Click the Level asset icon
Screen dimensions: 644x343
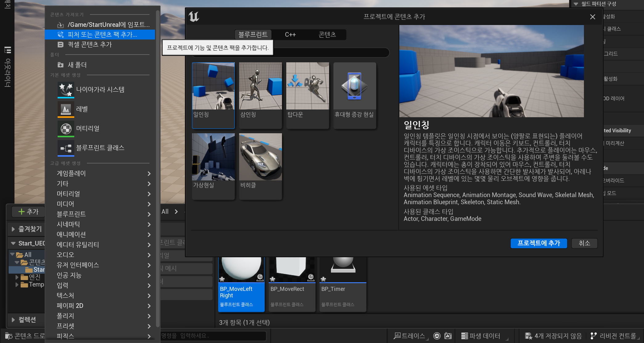pos(66,109)
